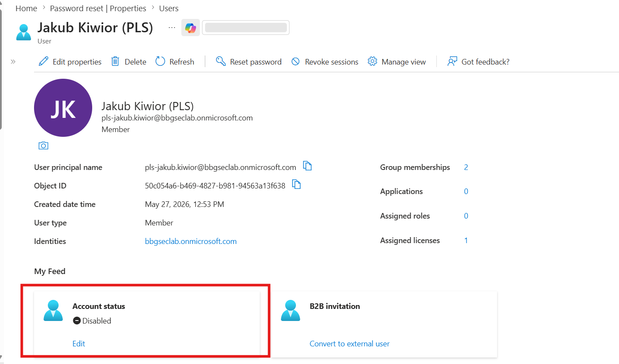Click the B2B invitation user icon
The height and width of the screenshot is (364, 619).
point(290,311)
